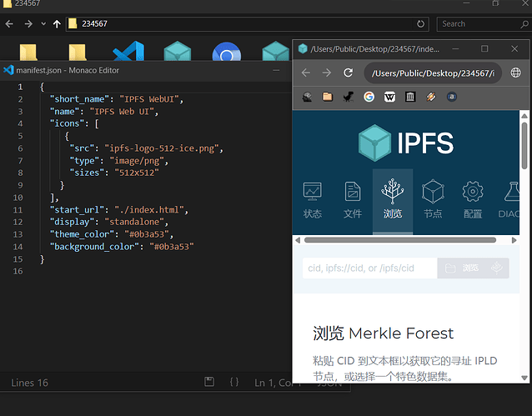This screenshot has width=532, height=416.
Task: Select the VS Code file icon in Explorer
Action: [x=128, y=51]
